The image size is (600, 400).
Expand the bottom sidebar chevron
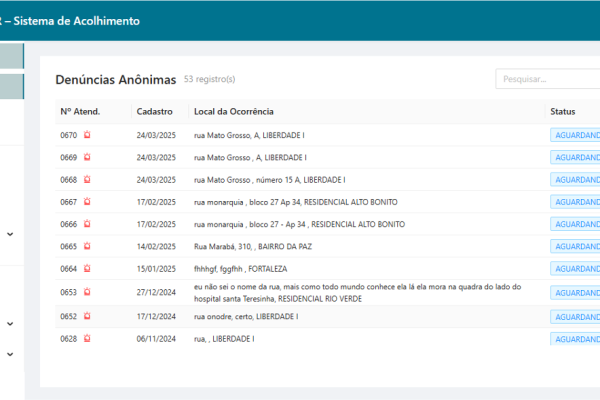tap(10, 354)
